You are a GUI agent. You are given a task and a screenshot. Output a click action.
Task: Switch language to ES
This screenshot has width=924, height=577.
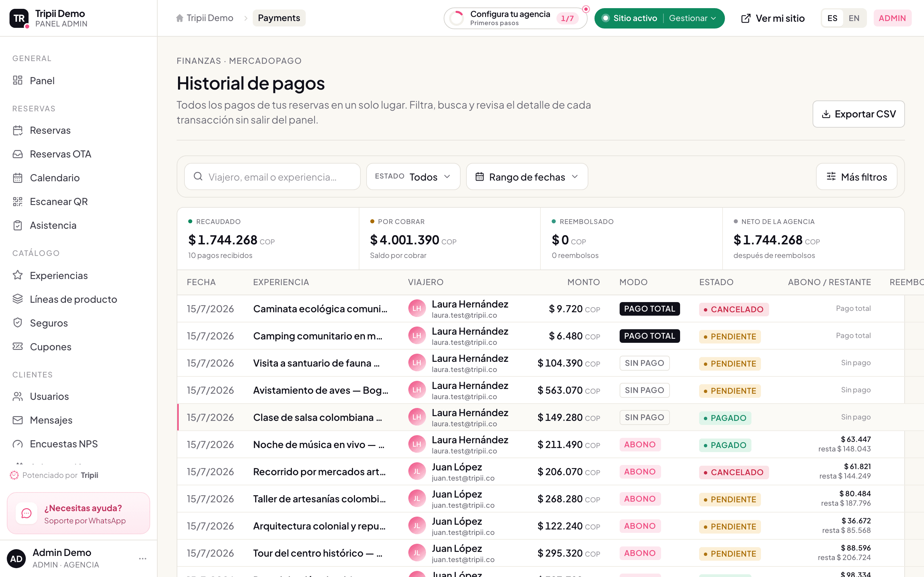832,18
